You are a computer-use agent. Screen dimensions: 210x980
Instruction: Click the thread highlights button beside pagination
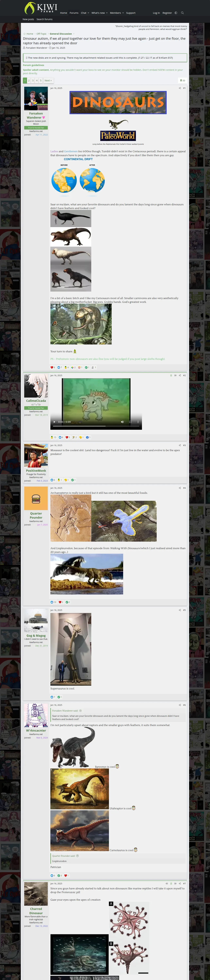tap(183, 81)
